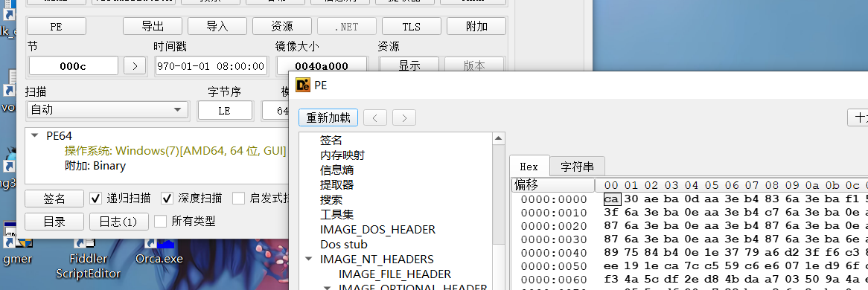Screen dimensions: 868x290
Task: Open the 自动 scan mode dropdown
Action: (107, 110)
